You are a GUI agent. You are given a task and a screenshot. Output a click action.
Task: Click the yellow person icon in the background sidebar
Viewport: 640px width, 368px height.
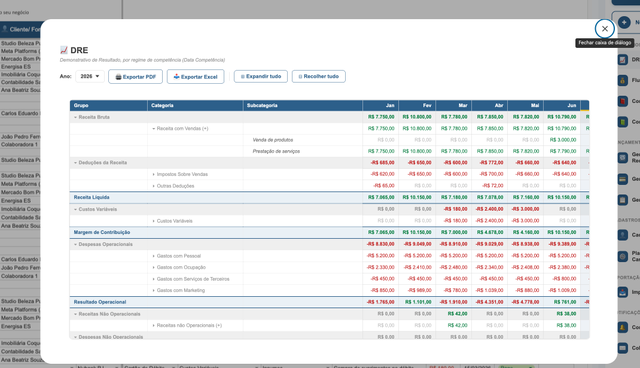(622, 327)
